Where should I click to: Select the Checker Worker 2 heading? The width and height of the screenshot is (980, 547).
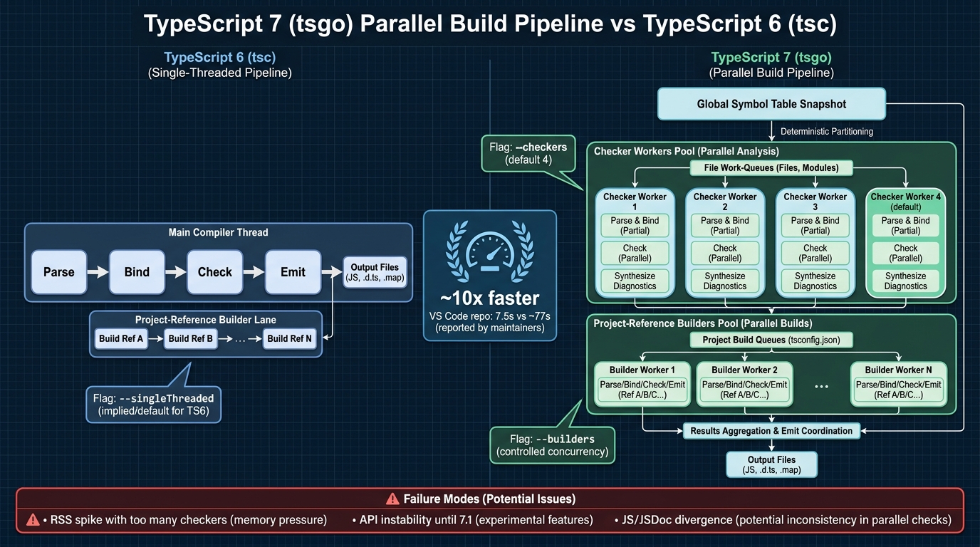click(x=725, y=202)
